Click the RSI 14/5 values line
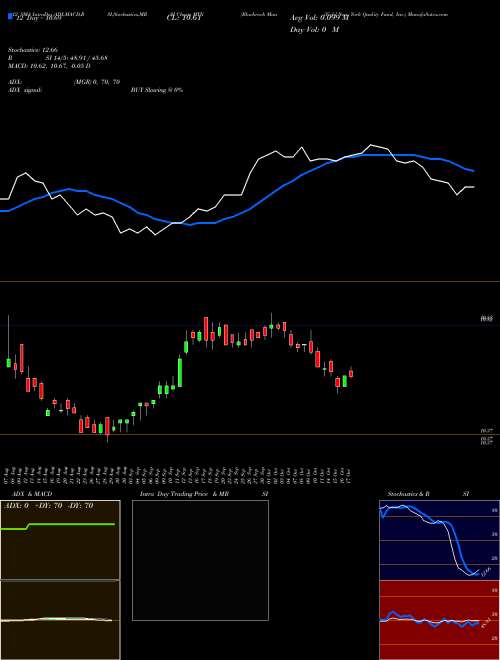The width and height of the screenshot is (500, 660). point(57,58)
